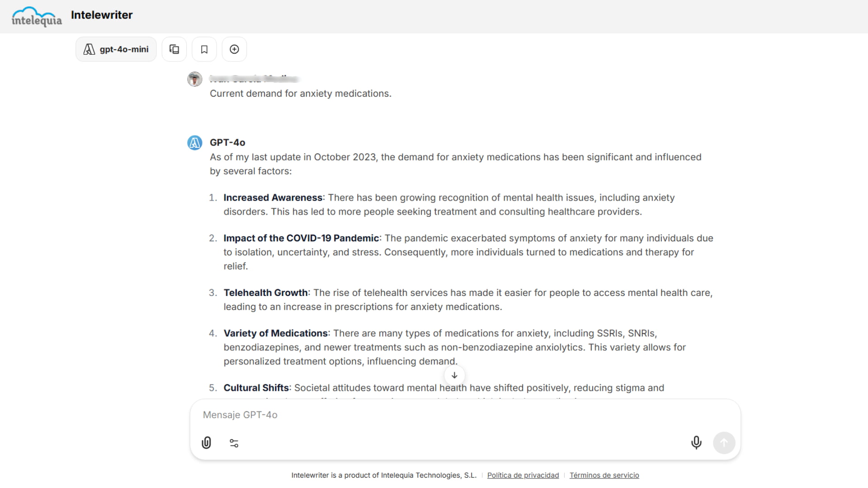868x488 pixels.
Task: Click the user profile avatar picture
Action: coord(194,79)
